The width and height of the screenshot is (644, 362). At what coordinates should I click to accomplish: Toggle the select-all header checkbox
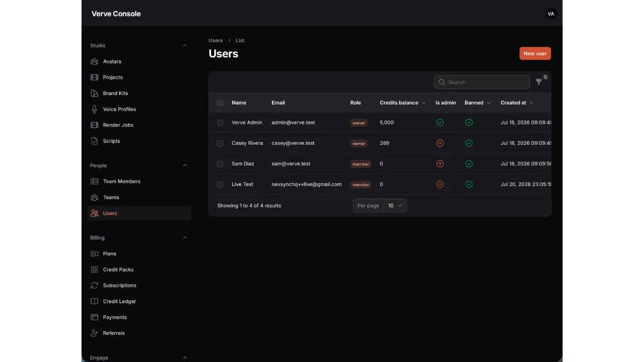(x=220, y=103)
